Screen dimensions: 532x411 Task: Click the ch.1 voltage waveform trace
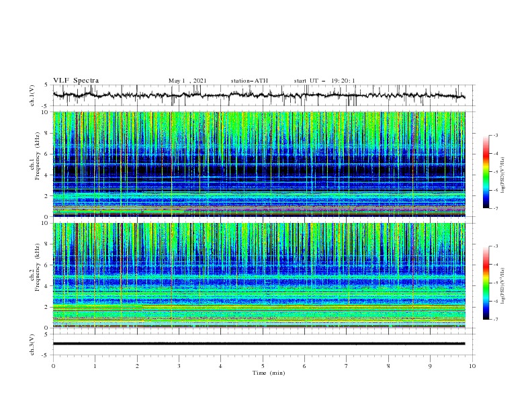click(259, 95)
